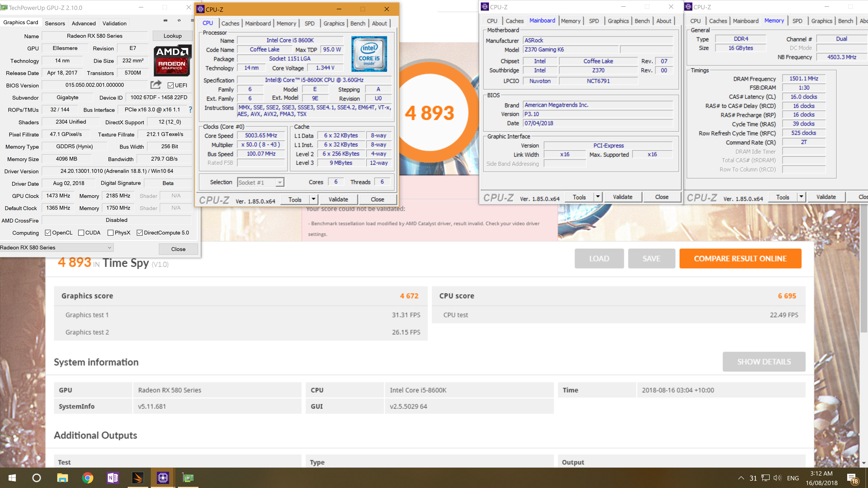Open network status in system tray
The image size is (868, 488).
pos(766,478)
